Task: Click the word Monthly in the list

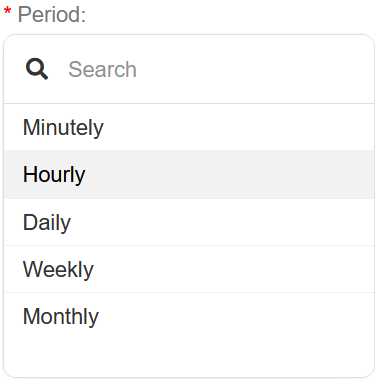Action: pyautogui.click(x=61, y=316)
